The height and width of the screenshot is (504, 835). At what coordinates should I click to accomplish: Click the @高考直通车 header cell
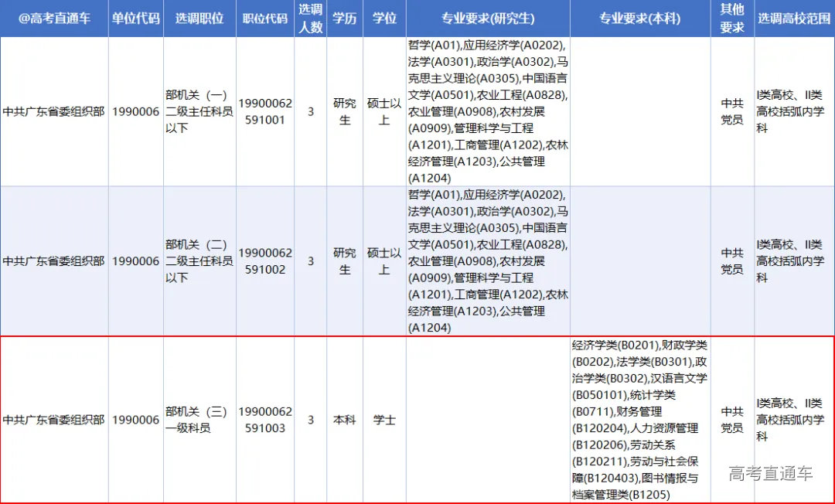click(54, 19)
